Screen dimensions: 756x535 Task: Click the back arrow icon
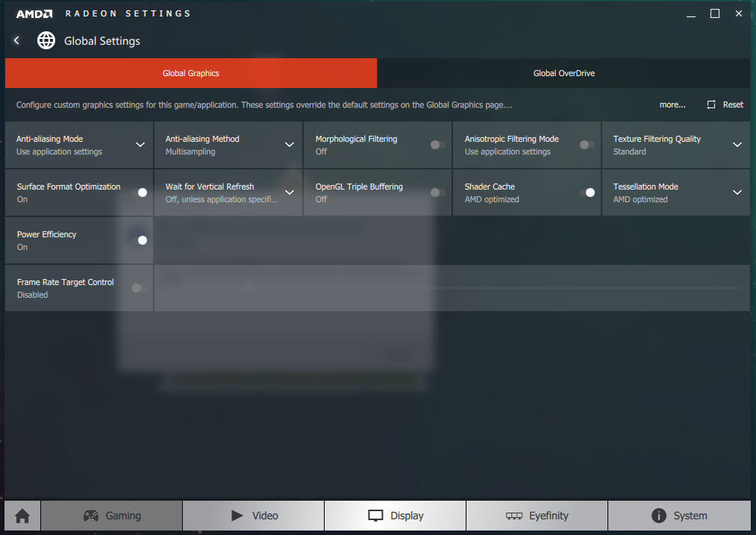(16, 40)
